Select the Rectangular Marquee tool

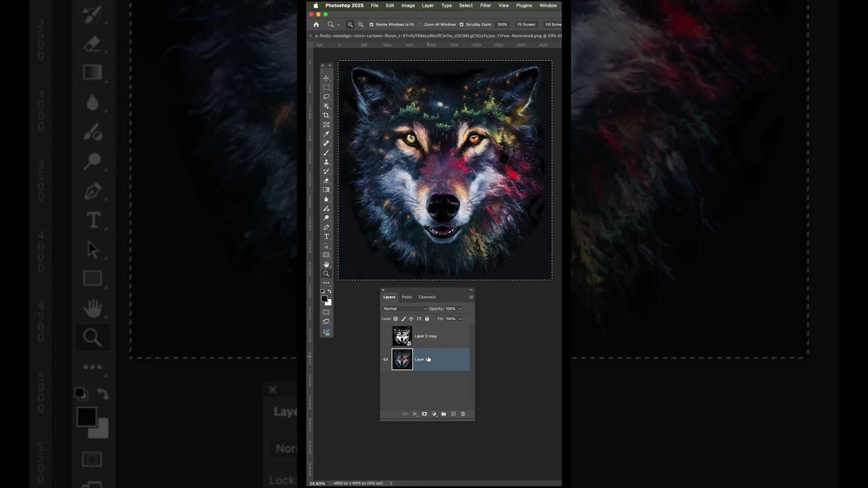point(326,87)
